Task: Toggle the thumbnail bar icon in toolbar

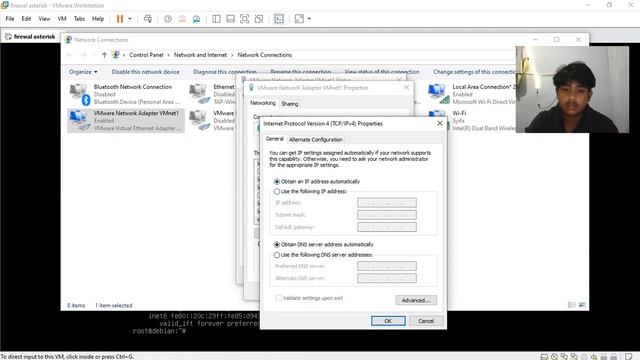Action: point(231,19)
